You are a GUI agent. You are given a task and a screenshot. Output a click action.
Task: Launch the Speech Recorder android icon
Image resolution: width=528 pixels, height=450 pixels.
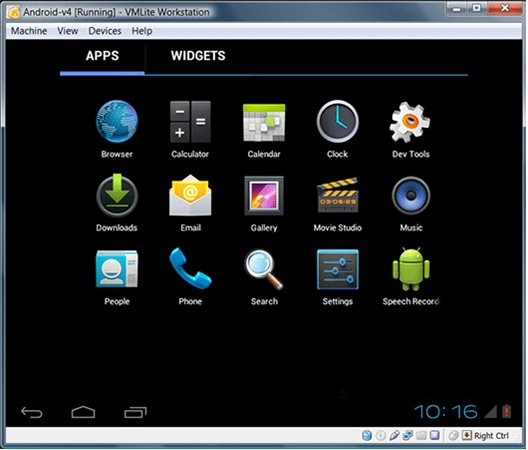coord(411,268)
